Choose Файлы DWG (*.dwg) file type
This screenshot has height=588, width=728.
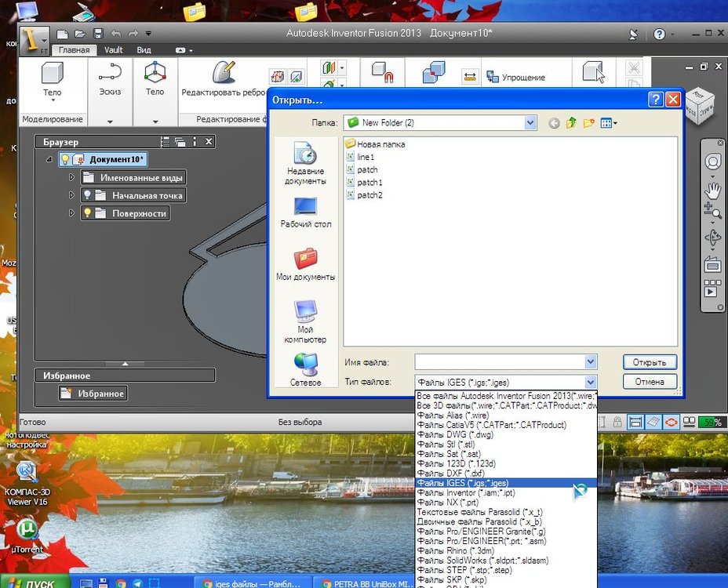click(x=506, y=434)
